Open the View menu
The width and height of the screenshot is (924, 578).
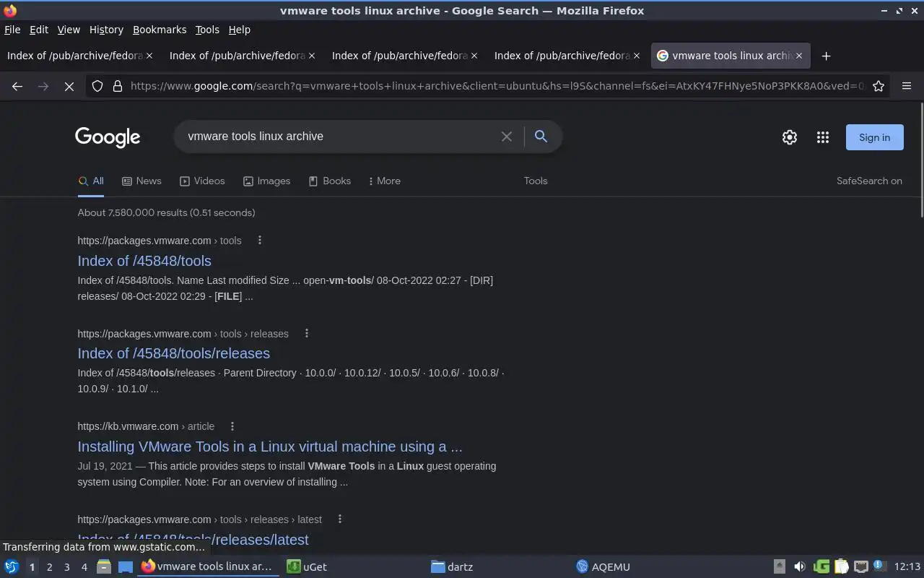click(x=69, y=30)
